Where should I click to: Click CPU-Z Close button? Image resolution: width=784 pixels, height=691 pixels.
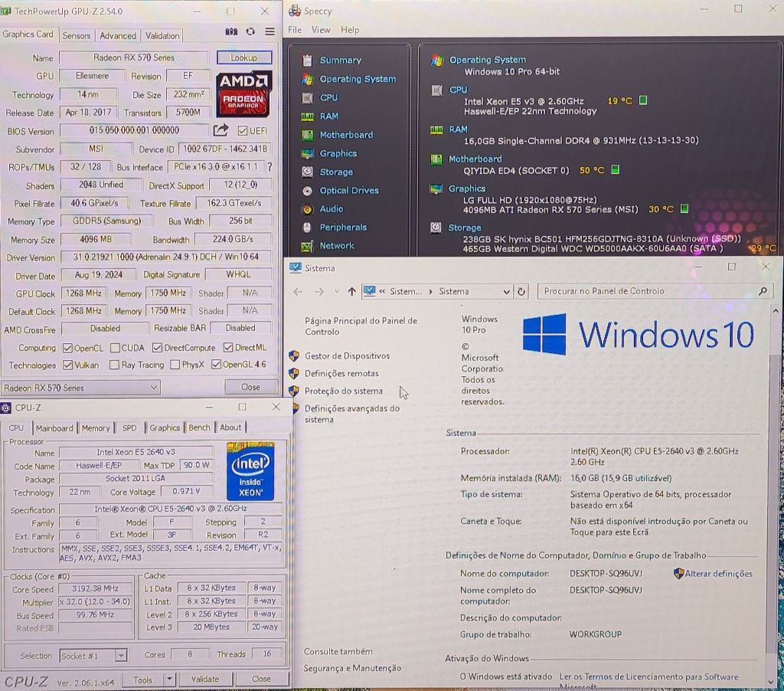tap(262, 679)
